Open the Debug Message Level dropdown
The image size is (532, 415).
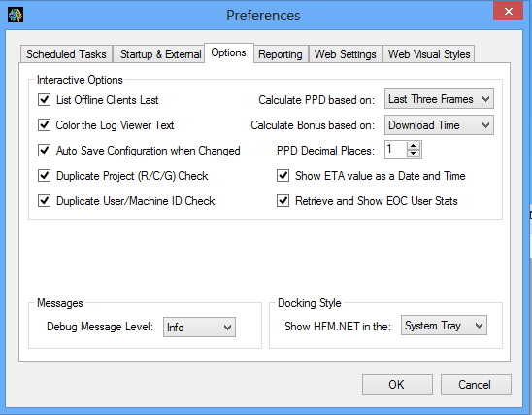200,327
